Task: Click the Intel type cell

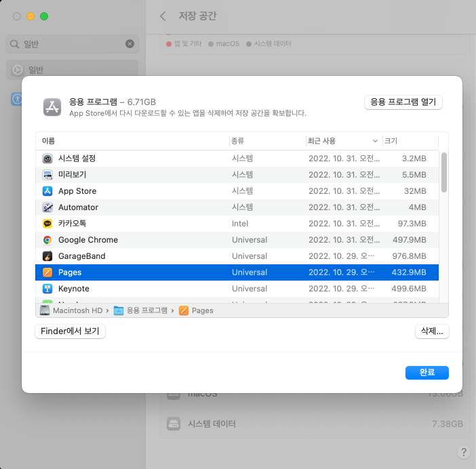Action: pyautogui.click(x=240, y=224)
